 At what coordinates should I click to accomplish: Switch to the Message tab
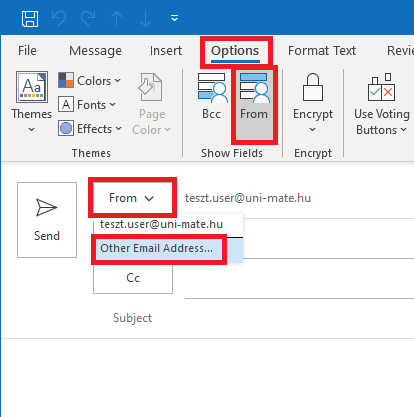(x=95, y=51)
